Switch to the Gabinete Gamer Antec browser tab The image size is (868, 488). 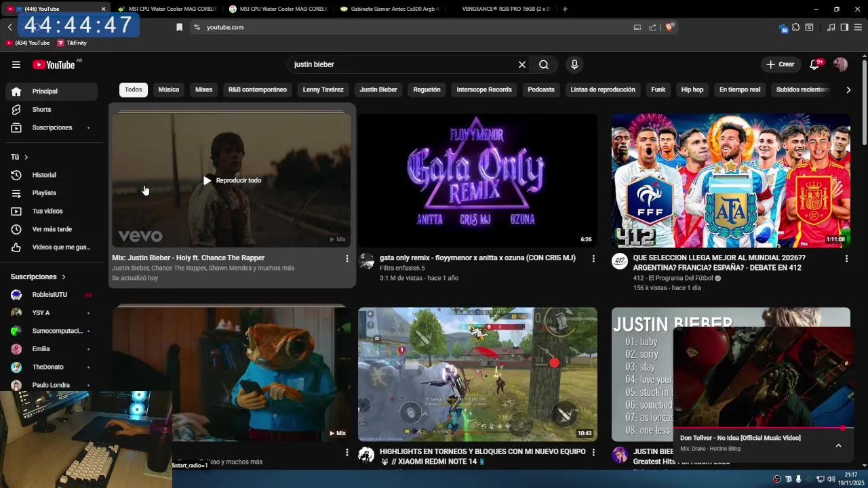click(x=389, y=9)
